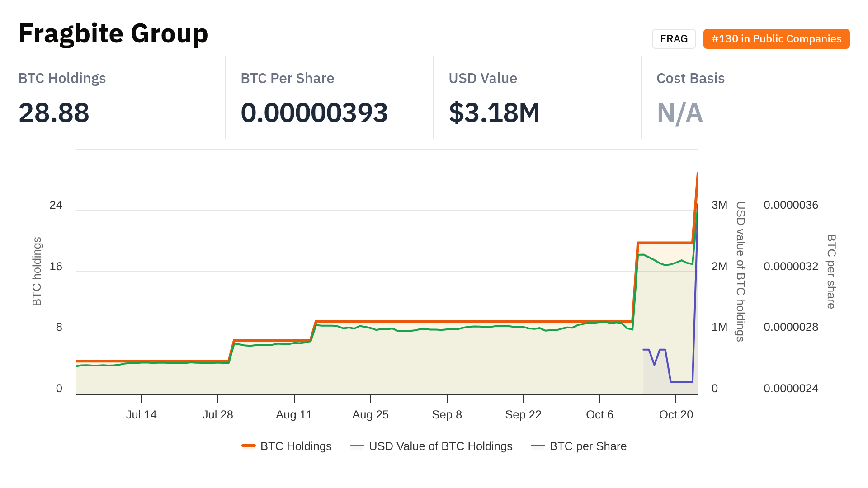Click the Oct 20 x-axis date label
Viewport: 868px width, 488px height.
[676, 414]
